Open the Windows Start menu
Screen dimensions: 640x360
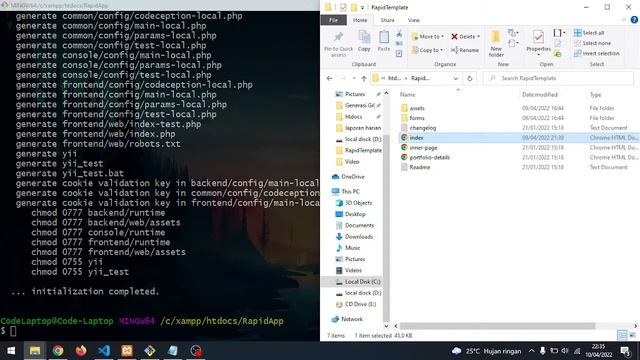[x=11, y=351]
